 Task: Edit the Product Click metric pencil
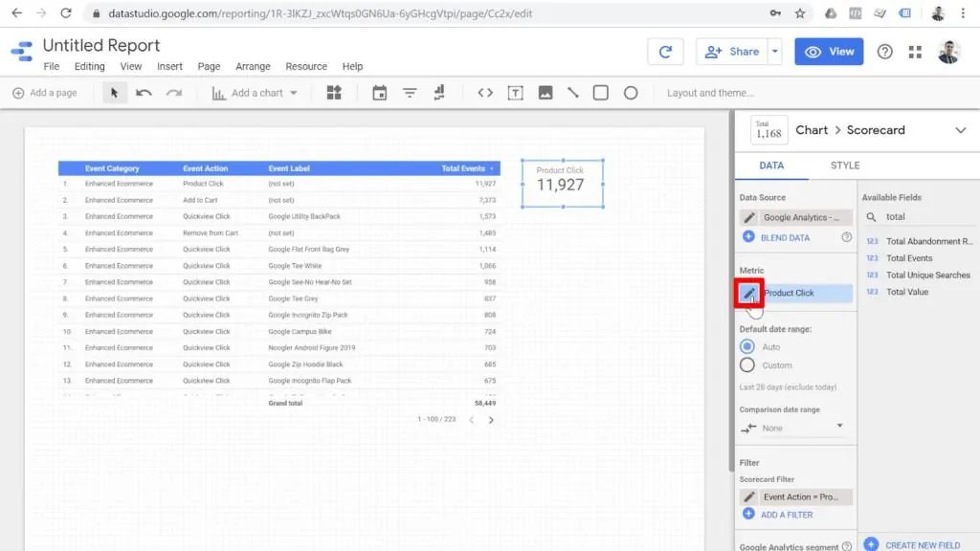pos(748,294)
